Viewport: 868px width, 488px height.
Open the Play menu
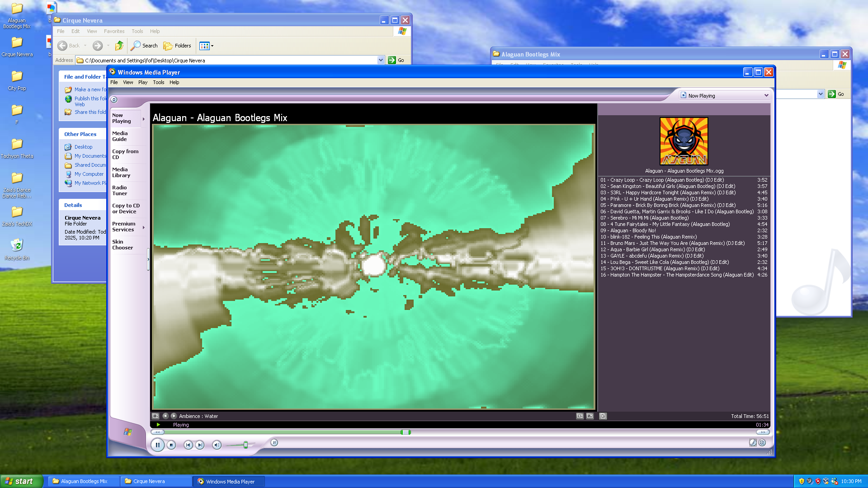tap(143, 82)
